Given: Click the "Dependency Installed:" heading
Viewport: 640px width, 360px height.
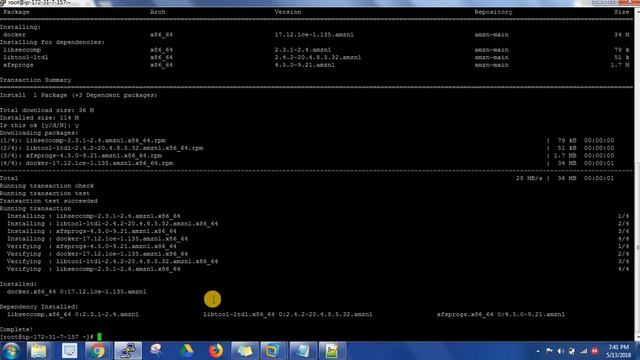Looking at the screenshot, I should [39, 307].
